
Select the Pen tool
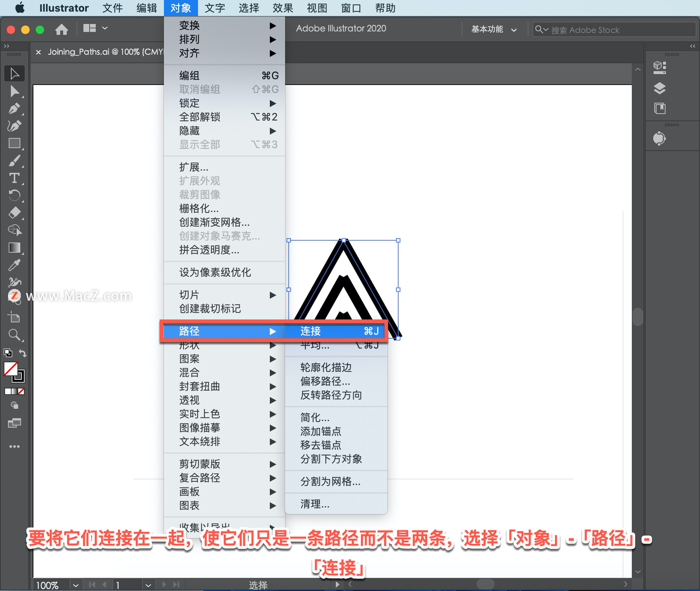(14, 109)
